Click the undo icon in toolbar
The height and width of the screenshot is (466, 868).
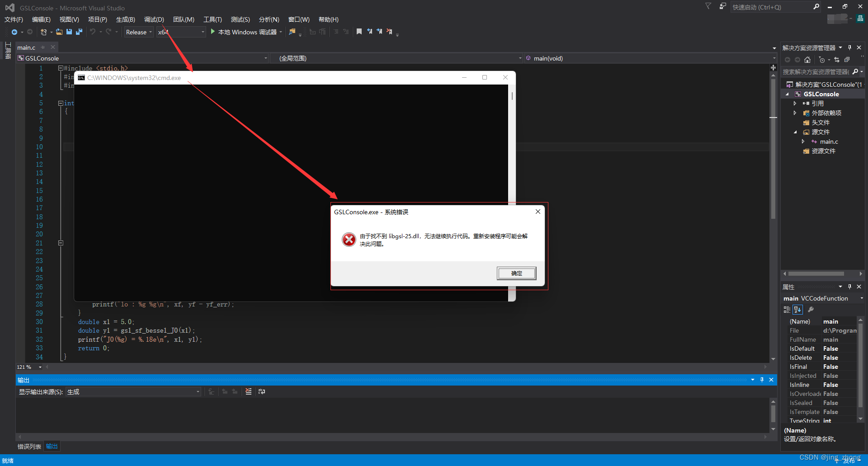(x=93, y=32)
